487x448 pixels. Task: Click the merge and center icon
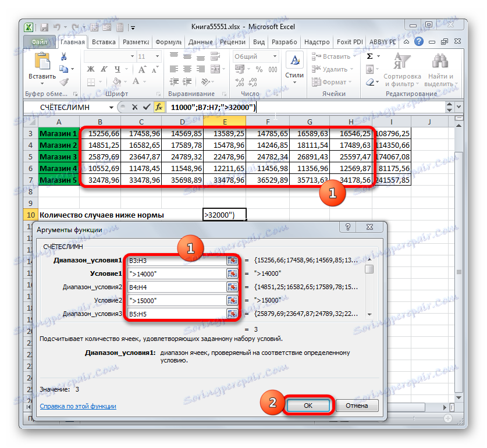point(215,69)
